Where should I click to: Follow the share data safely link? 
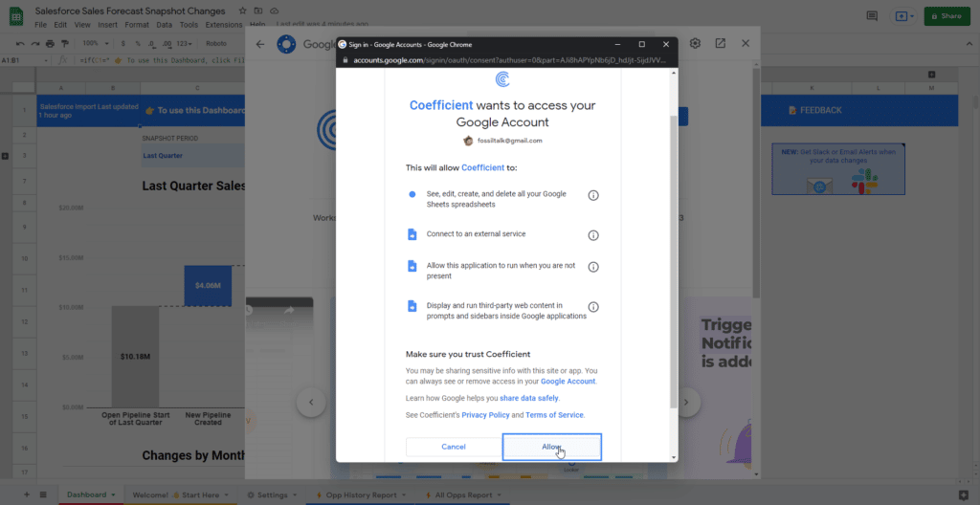point(529,398)
